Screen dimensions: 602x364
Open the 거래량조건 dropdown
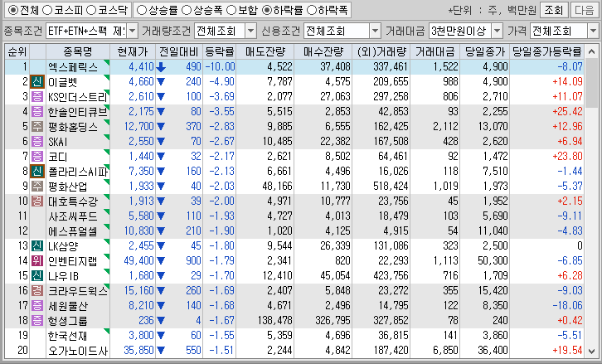(x=250, y=32)
